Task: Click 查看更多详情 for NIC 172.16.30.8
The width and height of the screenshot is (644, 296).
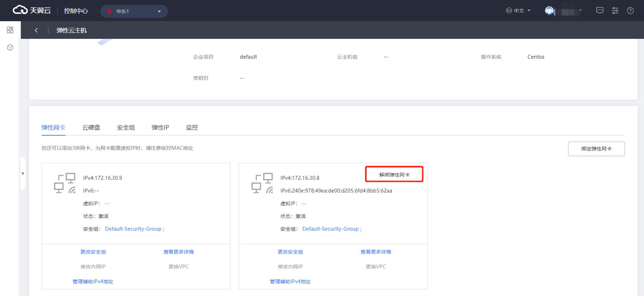Action: [x=376, y=252]
